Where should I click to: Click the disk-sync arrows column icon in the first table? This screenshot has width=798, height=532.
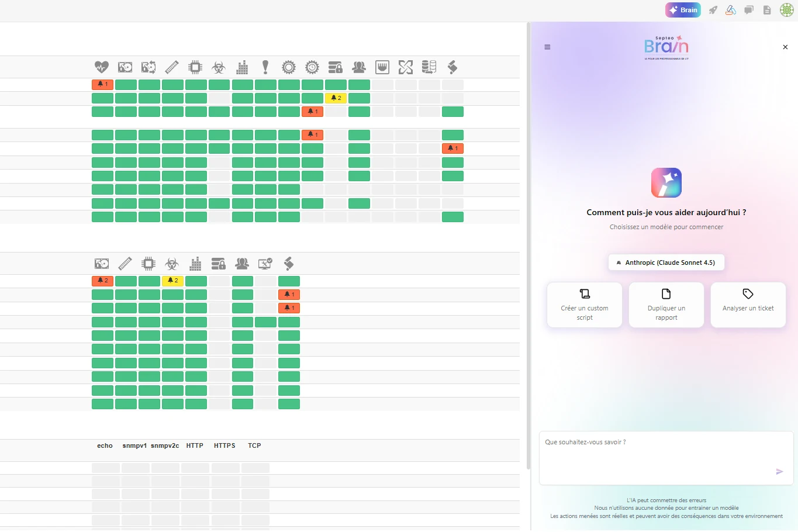pyautogui.click(x=148, y=67)
